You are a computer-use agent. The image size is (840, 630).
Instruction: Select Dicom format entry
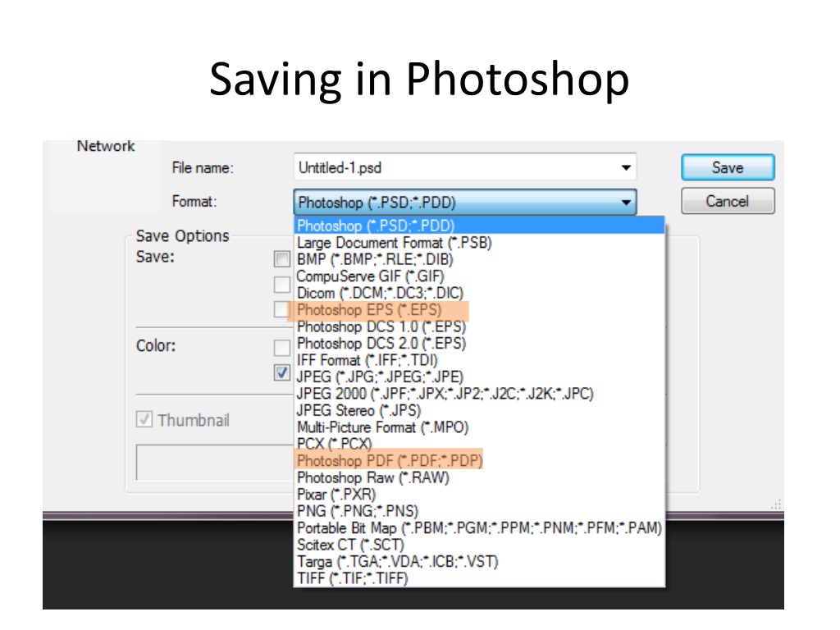coord(479,293)
